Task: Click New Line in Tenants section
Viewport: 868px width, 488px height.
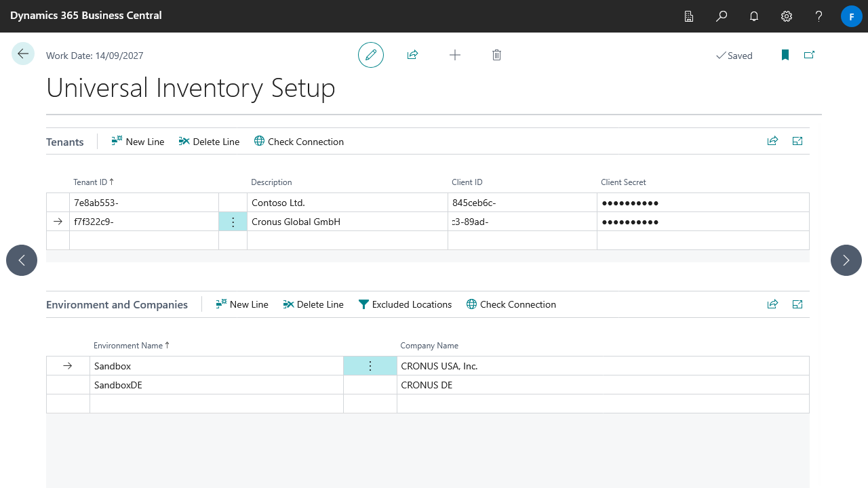Action: (x=138, y=142)
